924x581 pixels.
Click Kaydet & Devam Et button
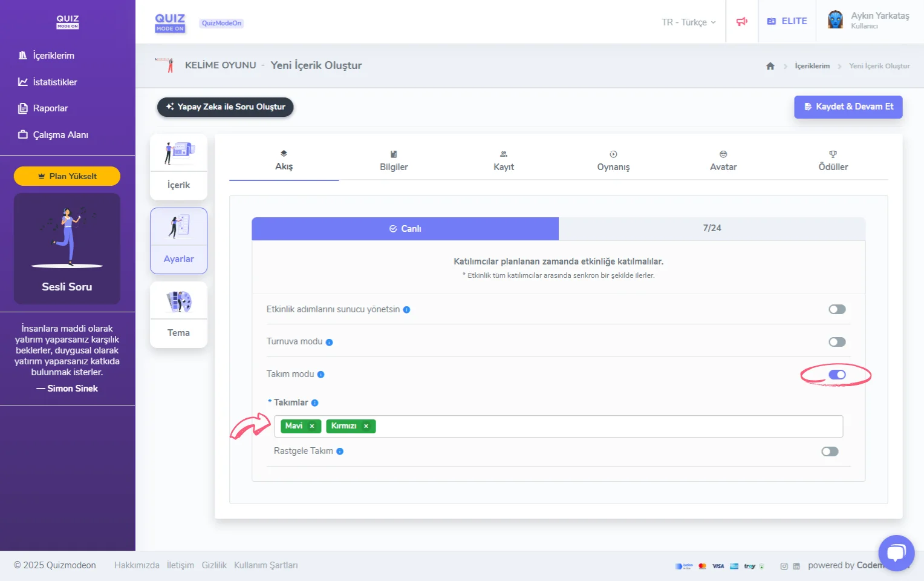pos(848,107)
